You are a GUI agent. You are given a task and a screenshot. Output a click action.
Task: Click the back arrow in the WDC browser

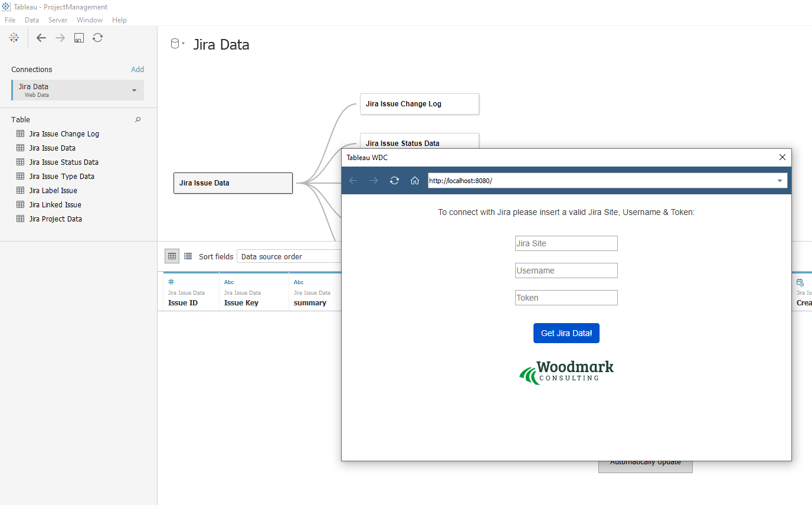[x=352, y=180]
